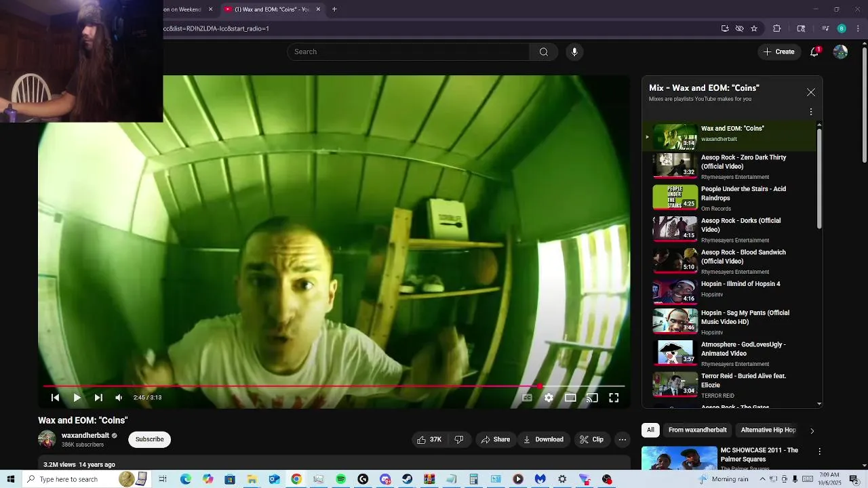Viewport: 868px width, 488px height.
Task: Open the Chrome profile avatar
Action: (842, 28)
